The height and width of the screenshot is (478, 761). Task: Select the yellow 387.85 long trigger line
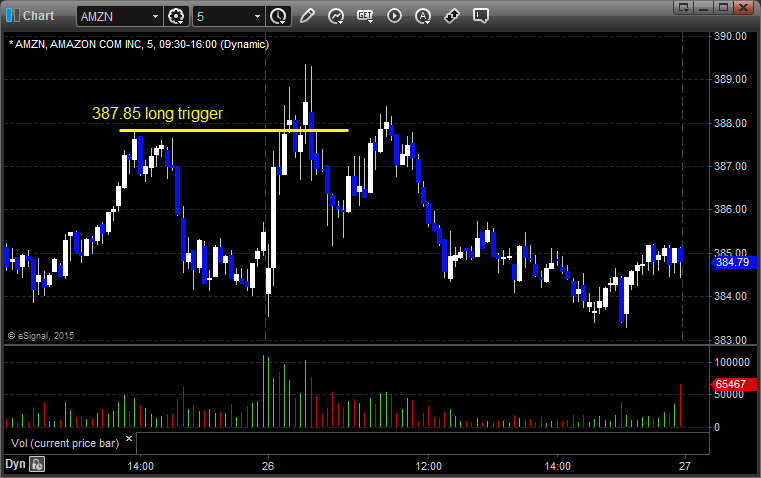[x=234, y=130]
